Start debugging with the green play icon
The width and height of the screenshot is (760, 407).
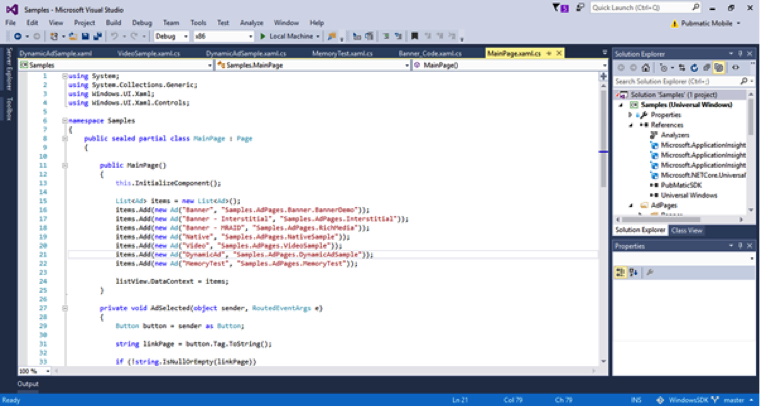pos(263,36)
